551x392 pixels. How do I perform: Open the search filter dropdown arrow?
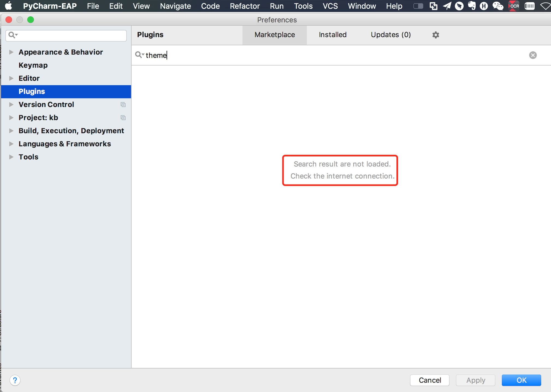tap(143, 55)
